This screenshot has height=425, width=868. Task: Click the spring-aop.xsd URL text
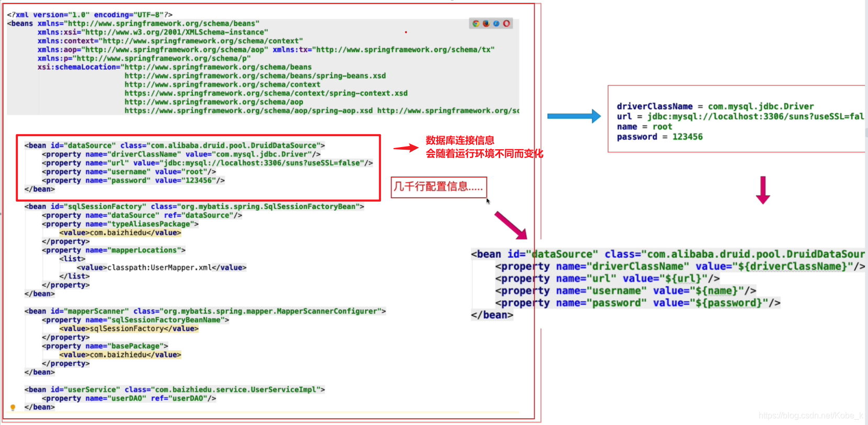(x=249, y=110)
